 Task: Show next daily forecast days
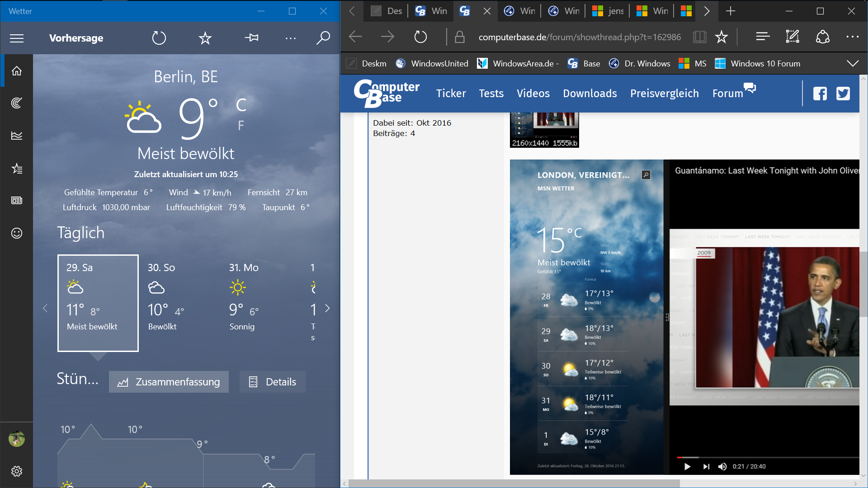328,308
